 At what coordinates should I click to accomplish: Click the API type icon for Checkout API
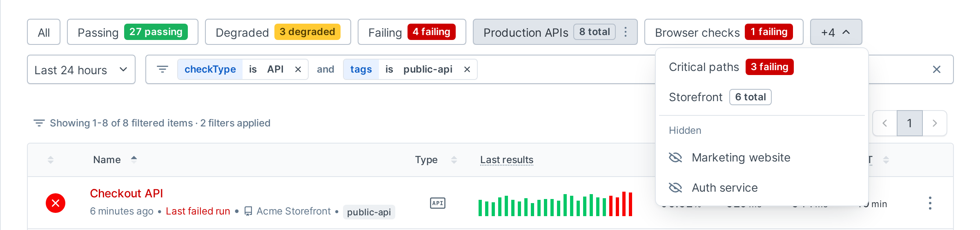coord(438,203)
